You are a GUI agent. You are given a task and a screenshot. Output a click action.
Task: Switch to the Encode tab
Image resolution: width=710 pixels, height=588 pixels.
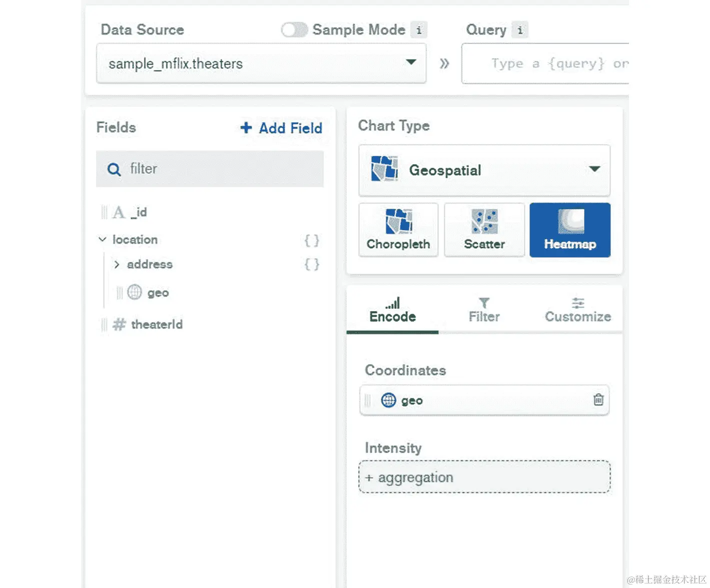click(x=393, y=310)
